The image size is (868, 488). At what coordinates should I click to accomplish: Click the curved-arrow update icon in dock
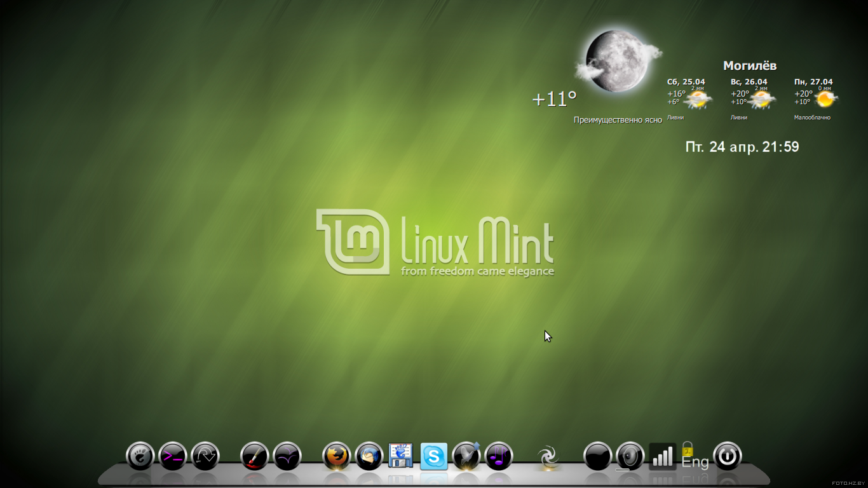point(205,456)
